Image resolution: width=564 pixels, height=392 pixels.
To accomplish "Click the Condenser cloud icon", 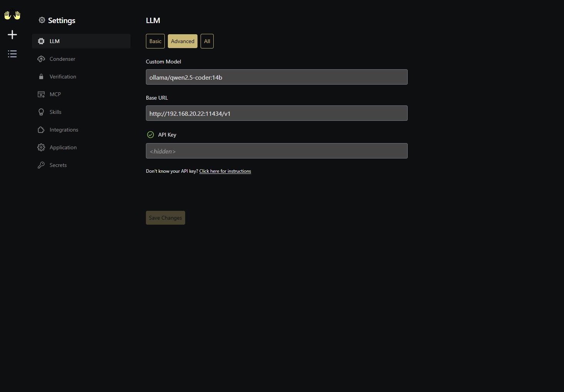I will [41, 59].
